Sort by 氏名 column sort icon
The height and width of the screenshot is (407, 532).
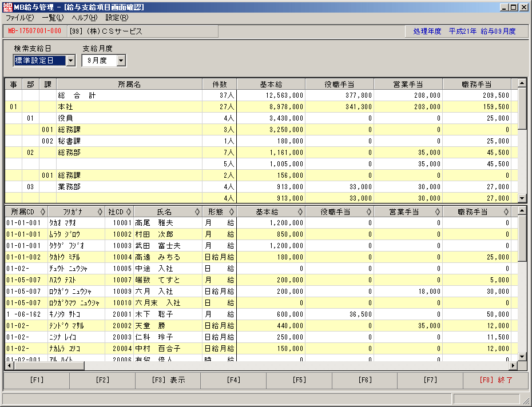(x=197, y=212)
